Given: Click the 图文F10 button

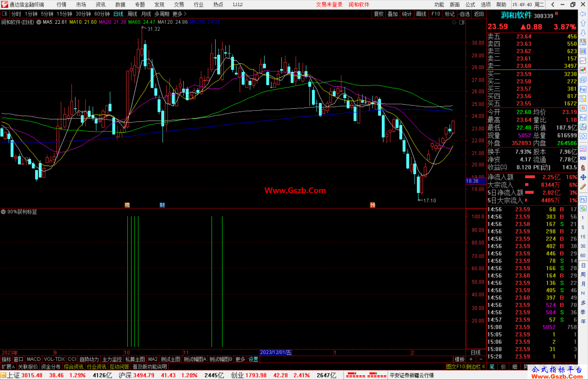Looking at the screenshot, I should tap(455, 367).
